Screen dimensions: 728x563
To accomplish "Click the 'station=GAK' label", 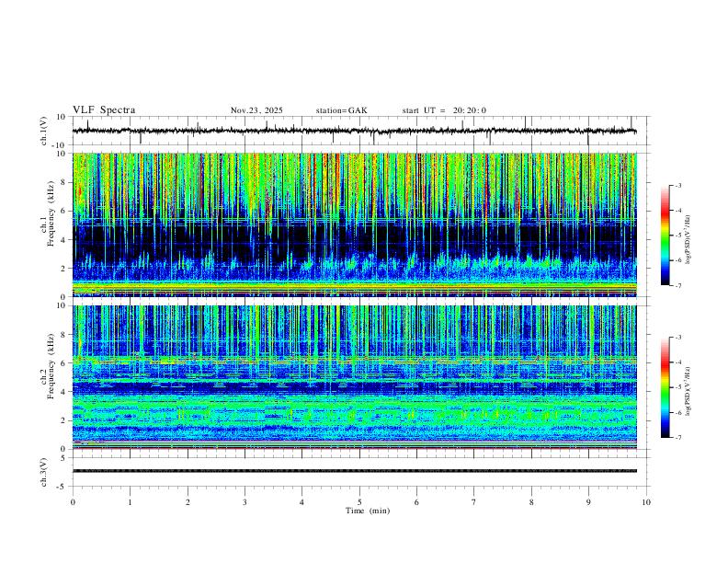I will click(x=341, y=110).
